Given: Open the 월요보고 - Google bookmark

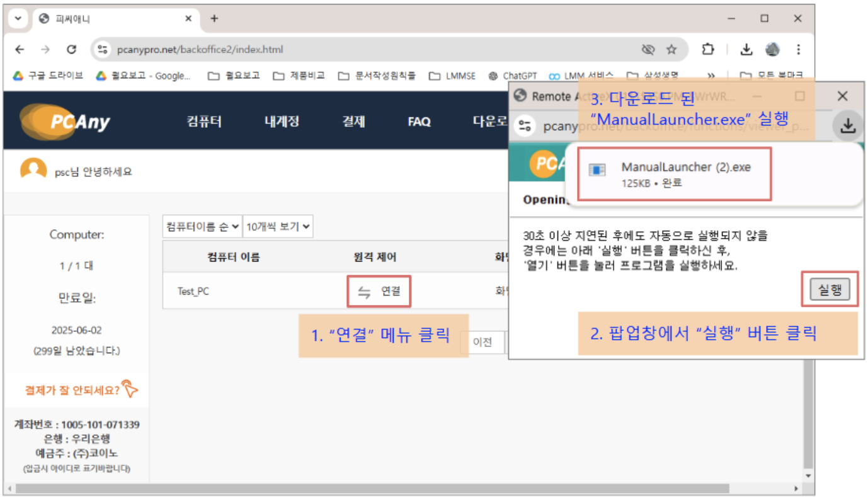Looking at the screenshot, I should [143, 76].
